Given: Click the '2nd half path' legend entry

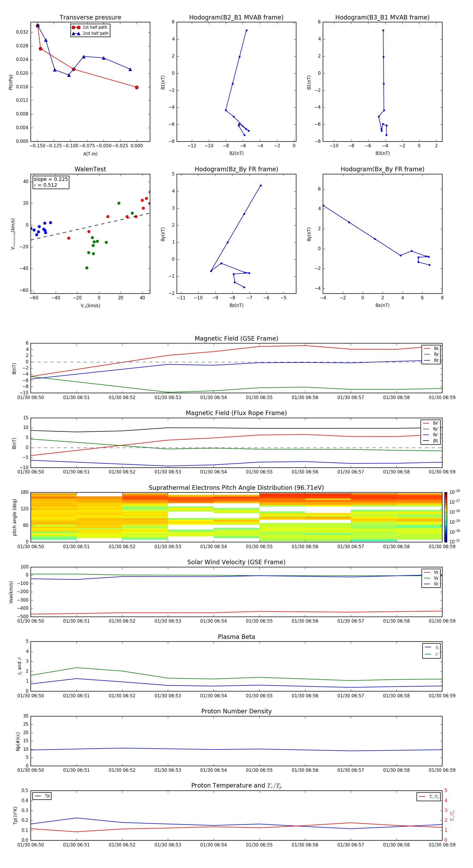Looking at the screenshot, I should pos(90,33).
